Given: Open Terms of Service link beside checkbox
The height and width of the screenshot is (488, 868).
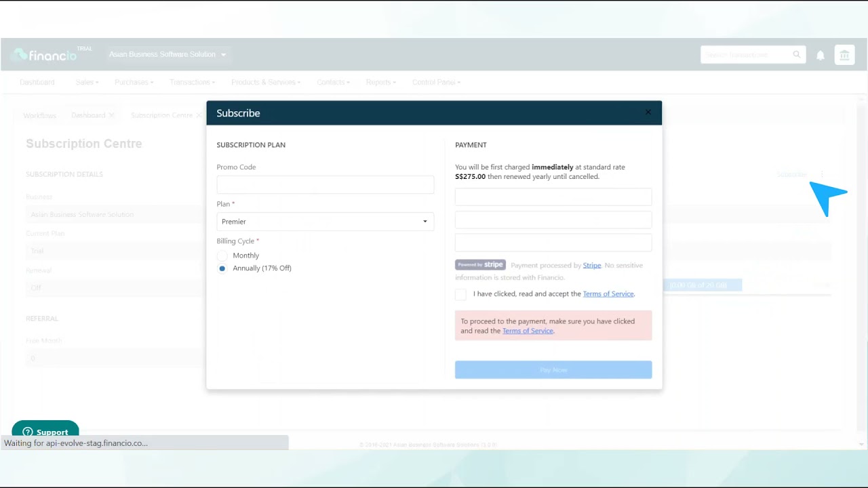Looking at the screenshot, I should (608, 294).
